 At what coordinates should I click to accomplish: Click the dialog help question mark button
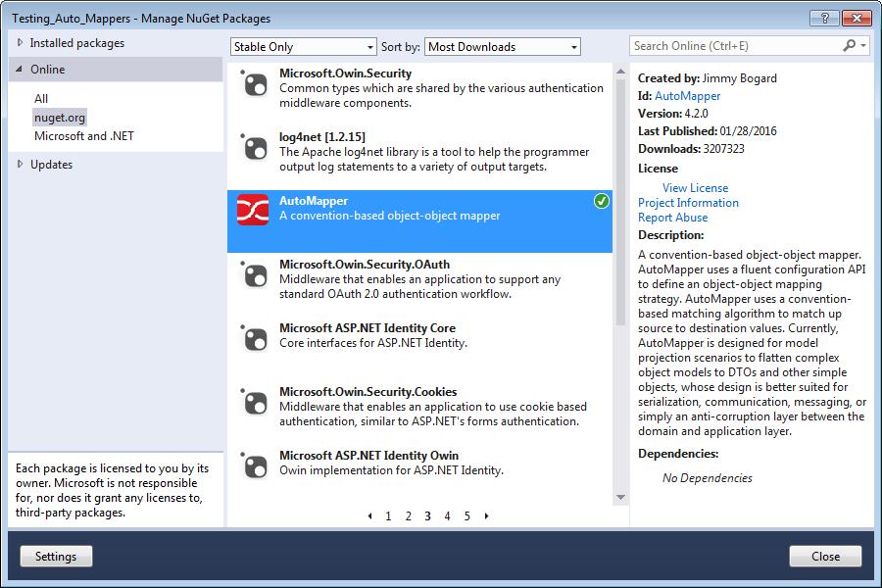pos(824,18)
